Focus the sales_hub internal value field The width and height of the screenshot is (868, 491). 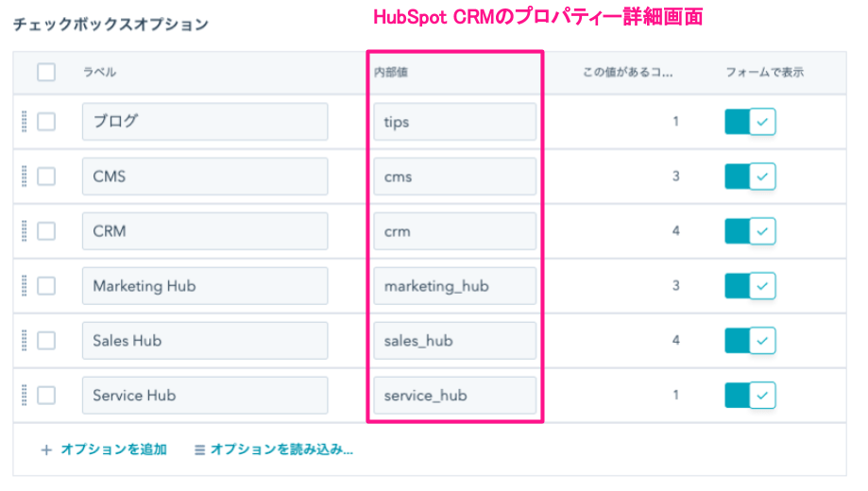(454, 341)
